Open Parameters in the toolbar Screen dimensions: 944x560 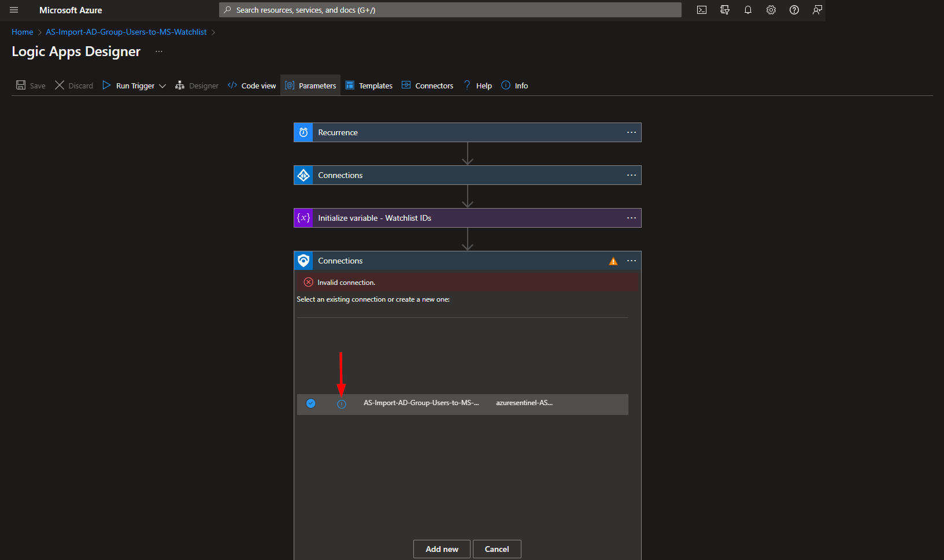[x=310, y=86]
